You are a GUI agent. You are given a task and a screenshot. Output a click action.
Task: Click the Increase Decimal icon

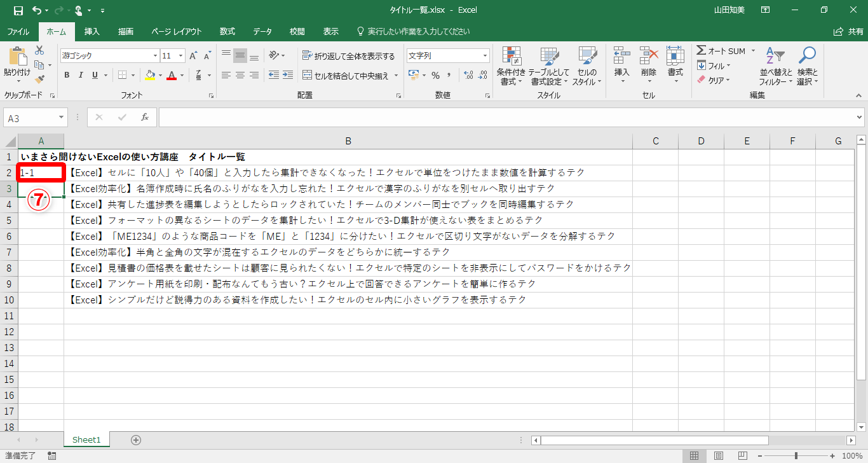coord(469,75)
